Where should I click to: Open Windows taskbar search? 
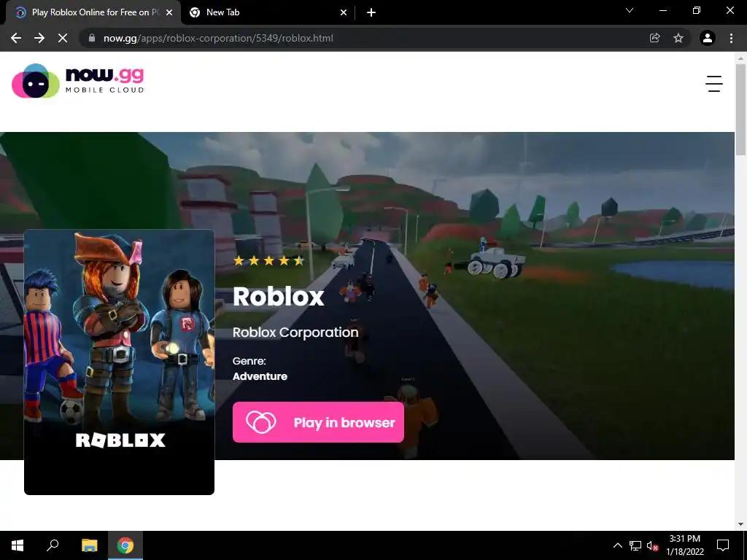tap(53, 545)
